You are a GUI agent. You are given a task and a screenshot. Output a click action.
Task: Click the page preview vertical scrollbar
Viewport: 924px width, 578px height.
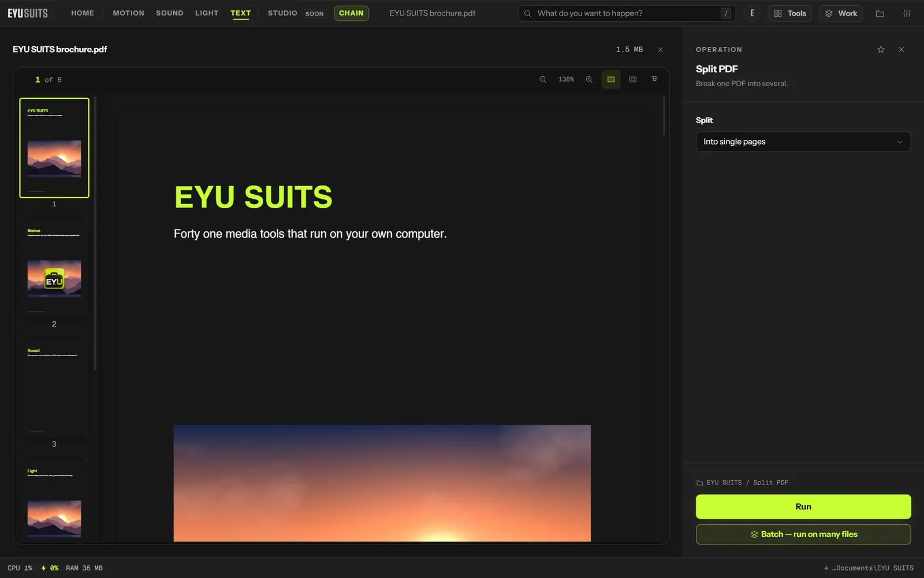pyautogui.click(x=664, y=116)
